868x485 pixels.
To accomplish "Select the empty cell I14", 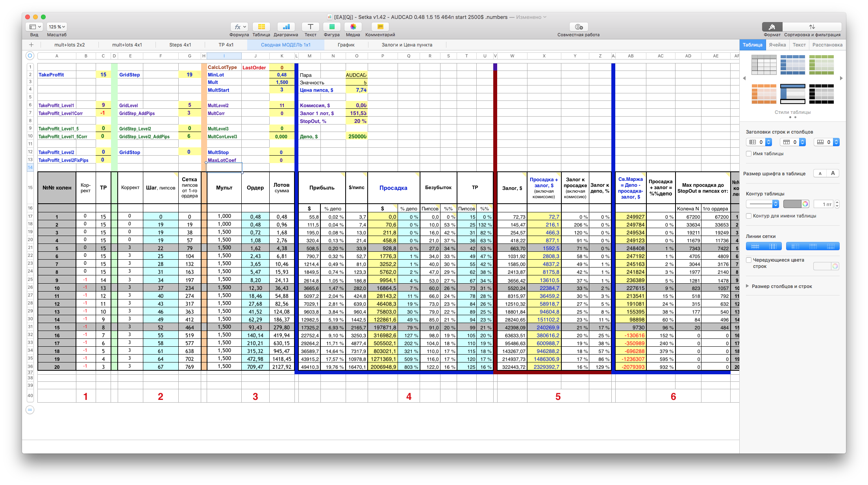I will coord(224,167).
